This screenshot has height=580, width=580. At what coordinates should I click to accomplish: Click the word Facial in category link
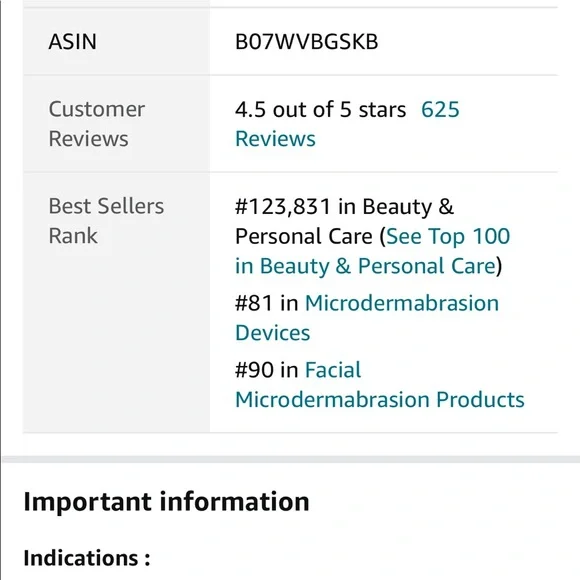coord(333,370)
